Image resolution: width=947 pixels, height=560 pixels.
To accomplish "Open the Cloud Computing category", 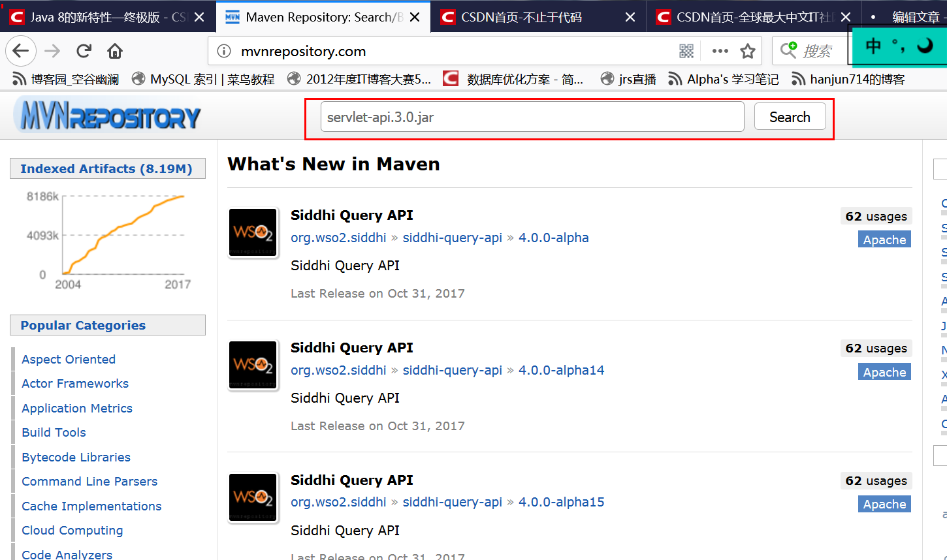I will (x=72, y=530).
